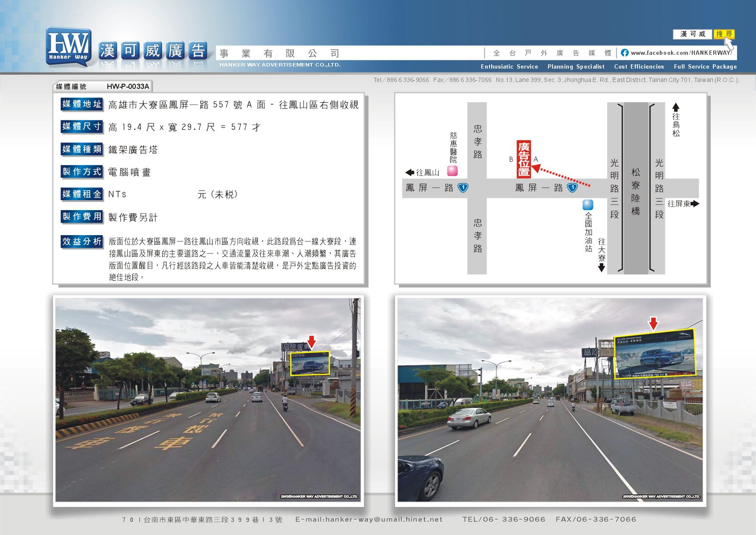Click the 製作費另計 value
The height and width of the screenshot is (535, 756).
coord(133,217)
